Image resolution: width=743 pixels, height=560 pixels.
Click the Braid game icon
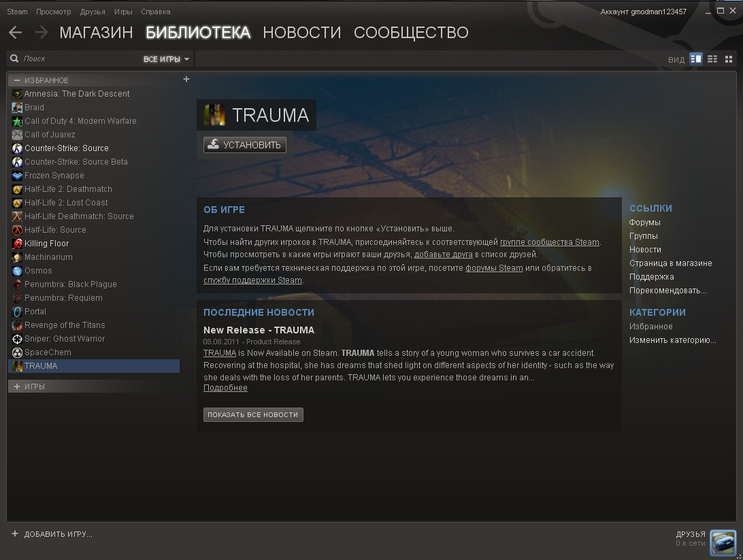(17, 108)
